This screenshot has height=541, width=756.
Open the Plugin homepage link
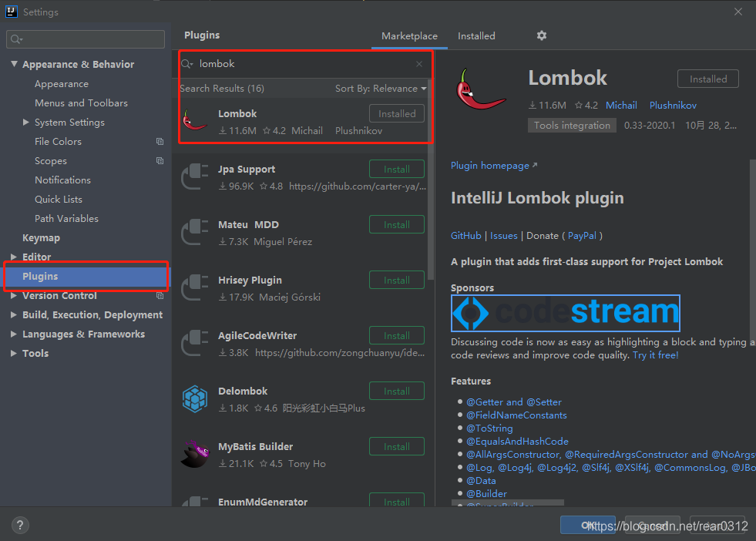pyautogui.click(x=489, y=165)
